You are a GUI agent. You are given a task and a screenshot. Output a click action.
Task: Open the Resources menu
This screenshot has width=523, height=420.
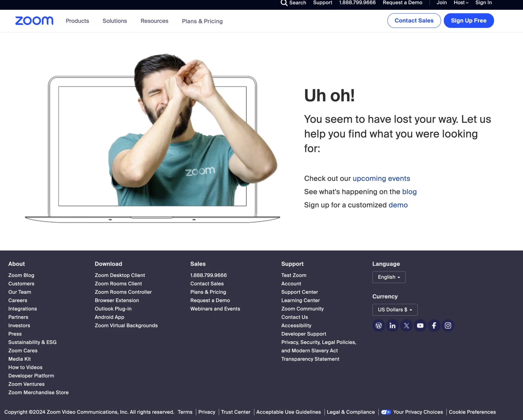154,21
